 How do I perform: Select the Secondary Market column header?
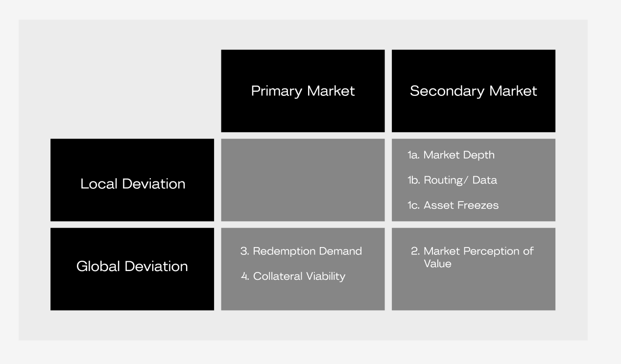[474, 91]
